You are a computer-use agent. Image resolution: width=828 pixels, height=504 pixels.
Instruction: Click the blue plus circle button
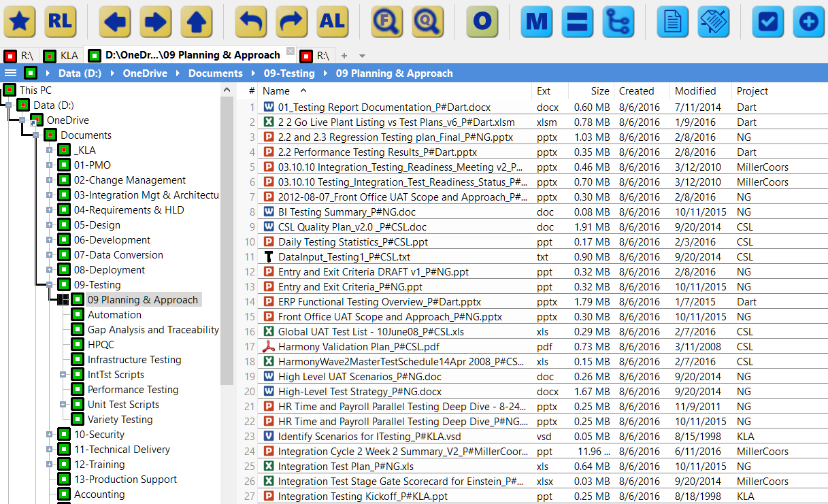(x=809, y=21)
